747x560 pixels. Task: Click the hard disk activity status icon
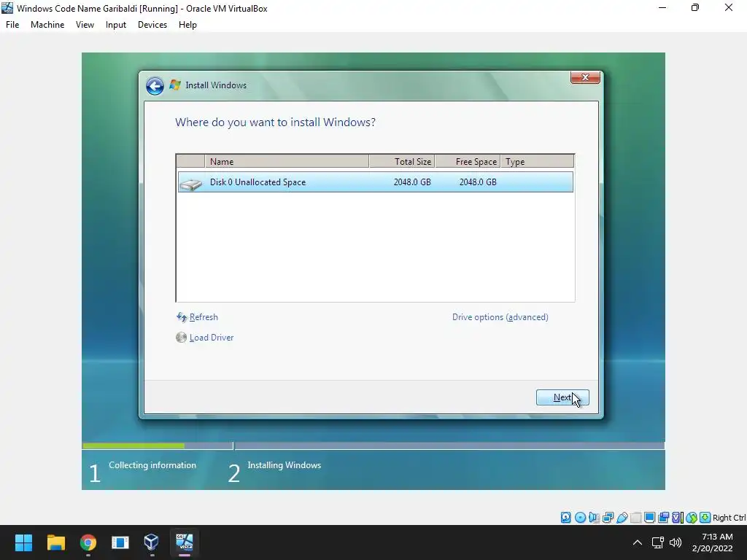click(565, 518)
